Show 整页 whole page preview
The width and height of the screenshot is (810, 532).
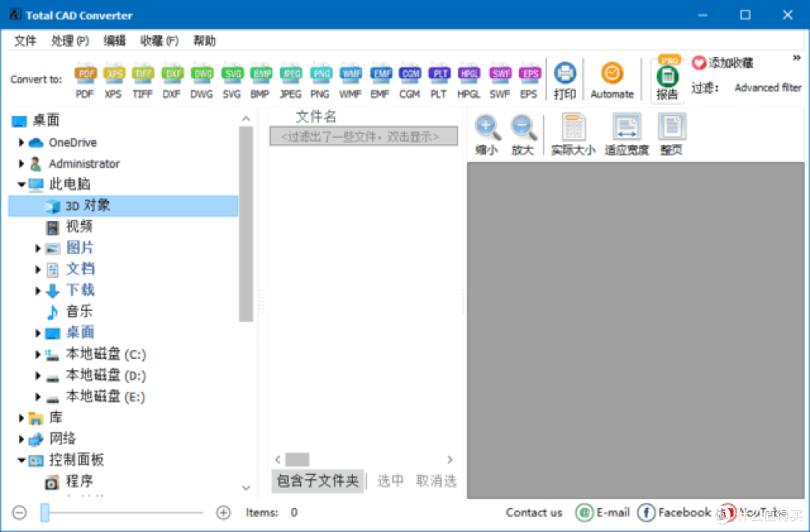point(671,134)
